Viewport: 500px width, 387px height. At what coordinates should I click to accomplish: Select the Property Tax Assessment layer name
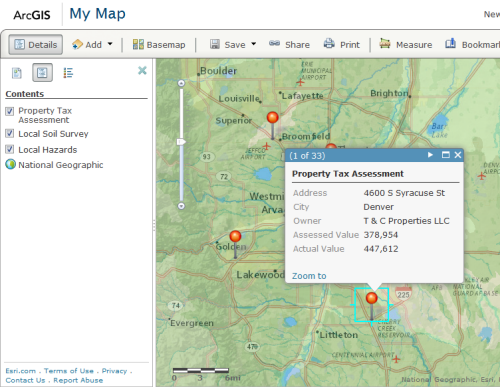45,115
